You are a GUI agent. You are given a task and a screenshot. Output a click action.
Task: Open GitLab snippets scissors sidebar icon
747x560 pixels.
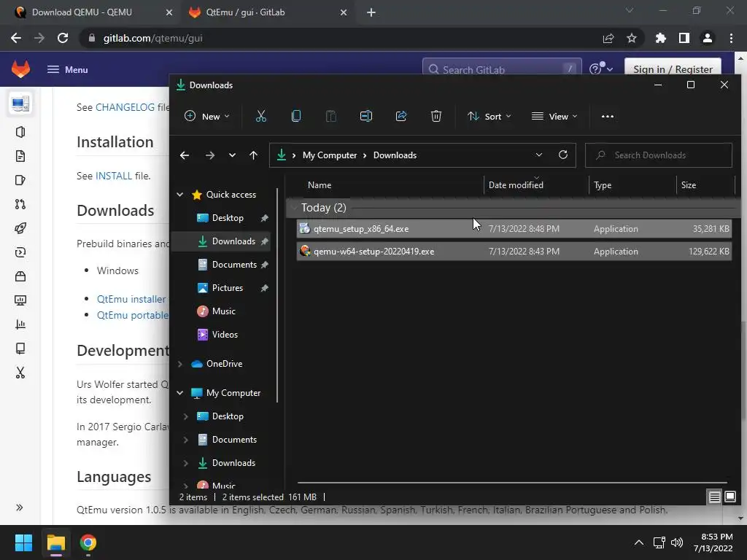point(20,373)
